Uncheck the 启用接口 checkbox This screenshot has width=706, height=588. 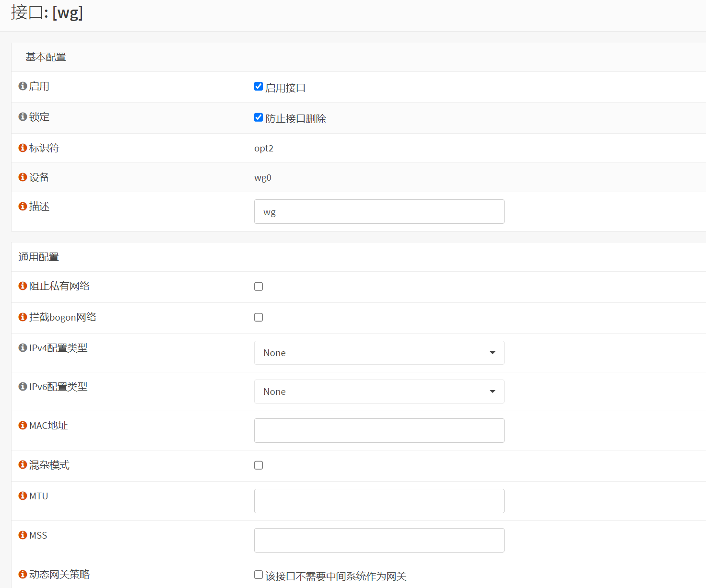(259, 87)
